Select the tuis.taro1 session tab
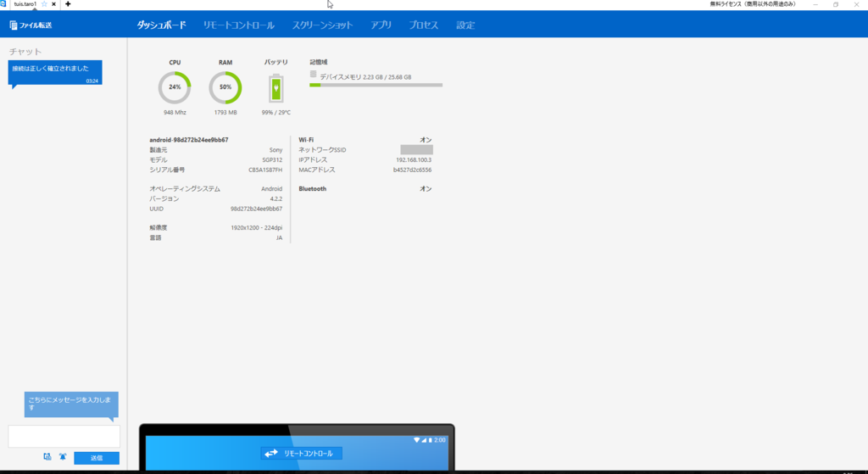 pyautogui.click(x=25, y=4)
